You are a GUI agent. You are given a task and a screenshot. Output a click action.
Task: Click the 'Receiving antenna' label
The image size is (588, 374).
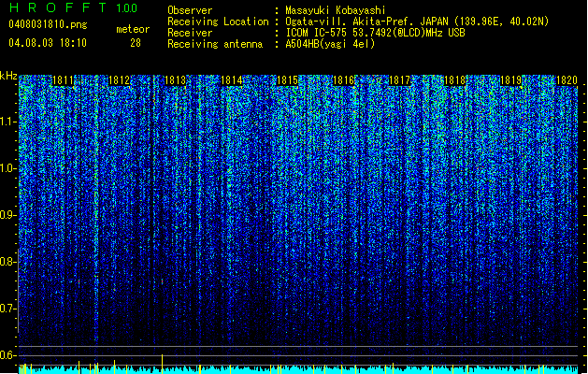215,44
